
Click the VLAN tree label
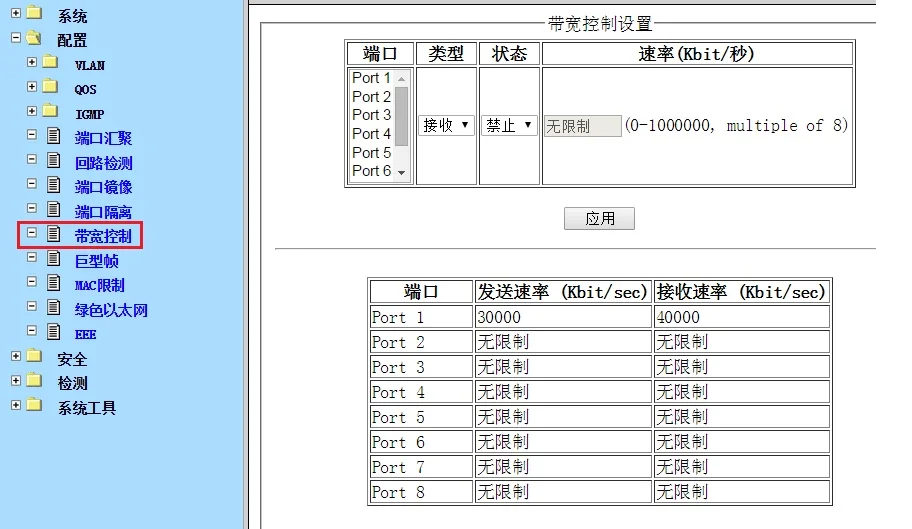[x=90, y=65]
